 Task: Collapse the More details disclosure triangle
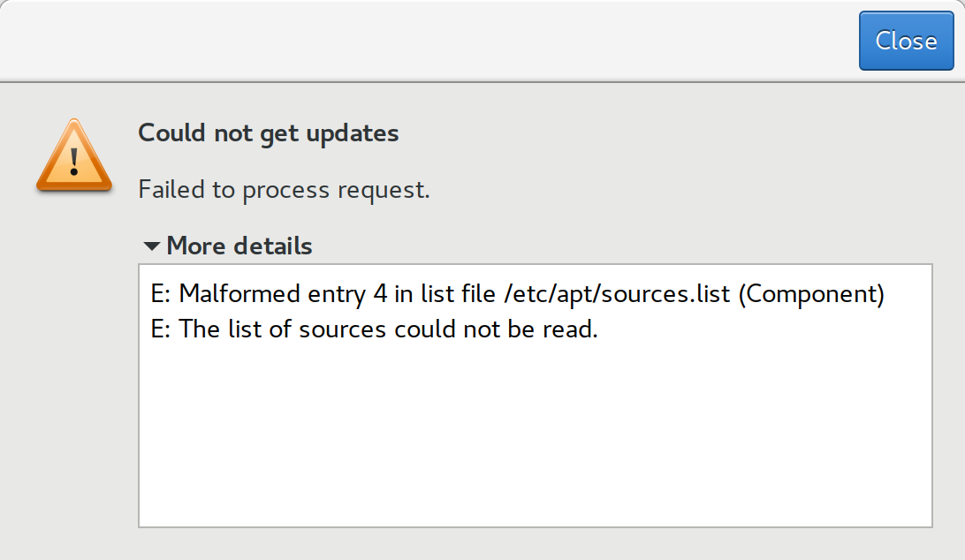[151, 246]
